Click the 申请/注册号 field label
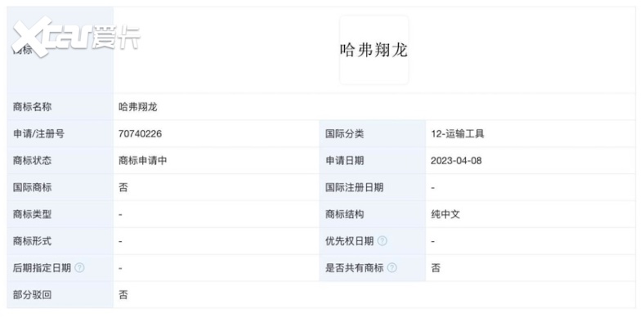The image size is (644, 318). (38, 134)
